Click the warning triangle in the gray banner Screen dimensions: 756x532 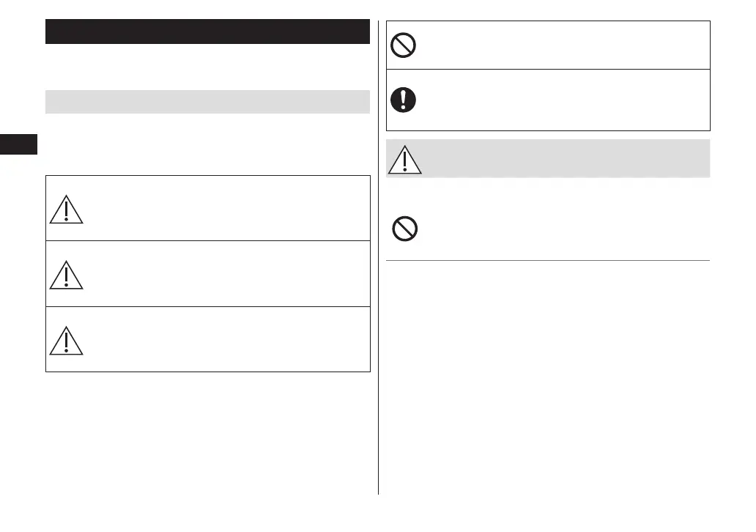pos(405,159)
